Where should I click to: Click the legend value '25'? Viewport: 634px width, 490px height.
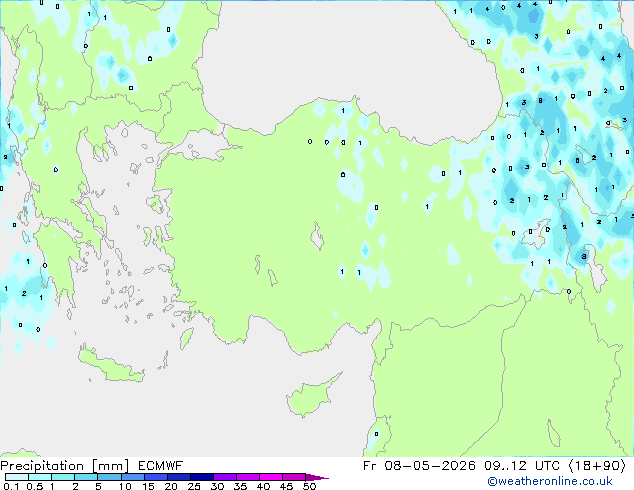tap(194, 486)
